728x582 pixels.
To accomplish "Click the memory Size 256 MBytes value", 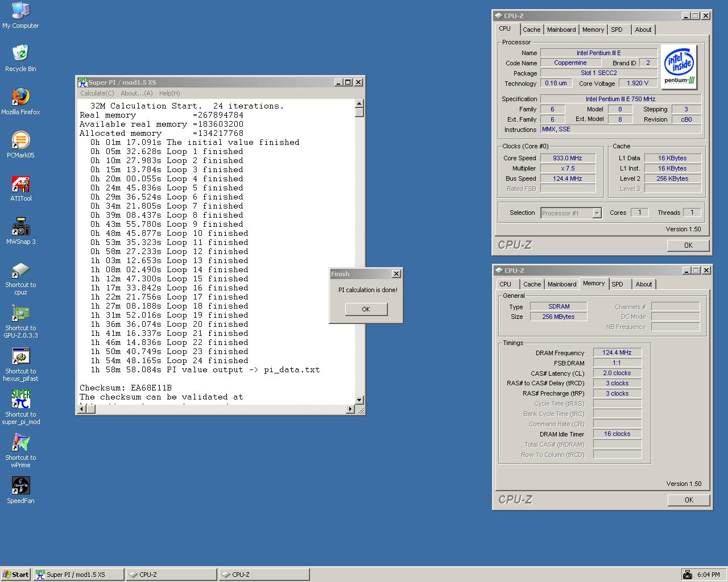I will [x=559, y=317].
